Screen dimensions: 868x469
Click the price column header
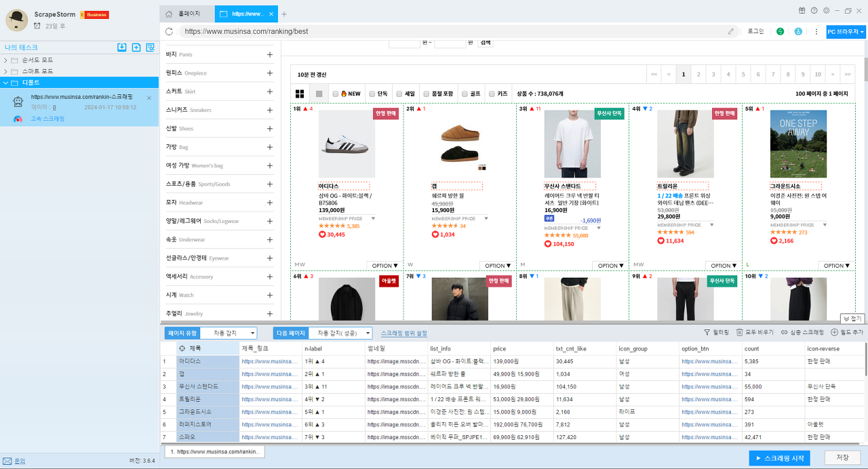pos(522,348)
